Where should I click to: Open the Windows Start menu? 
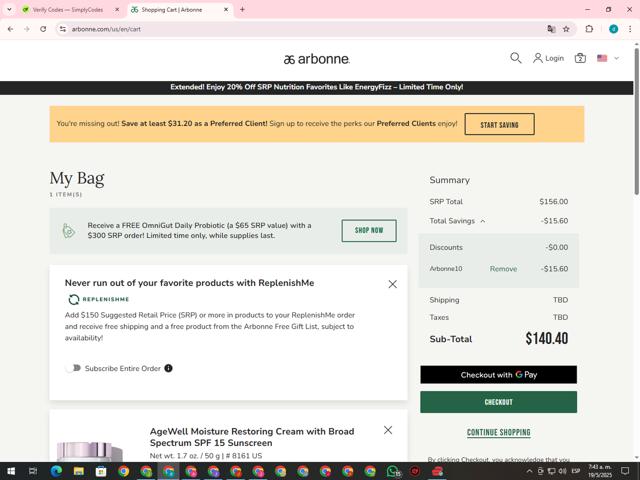(x=11, y=471)
